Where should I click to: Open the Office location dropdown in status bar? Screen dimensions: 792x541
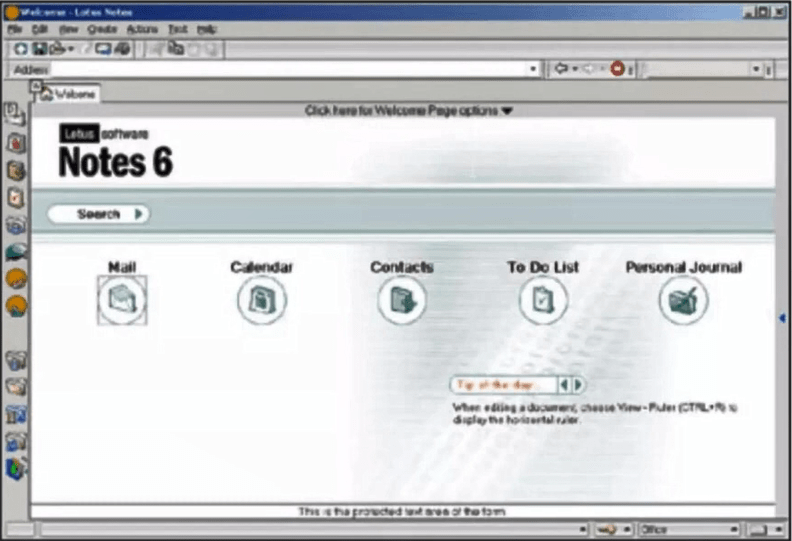[733, 529]
